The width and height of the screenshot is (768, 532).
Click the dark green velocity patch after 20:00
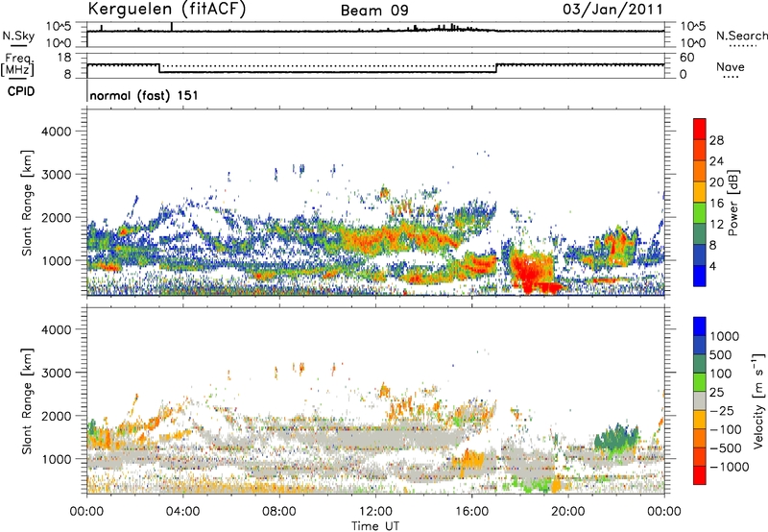pos(616,438)
